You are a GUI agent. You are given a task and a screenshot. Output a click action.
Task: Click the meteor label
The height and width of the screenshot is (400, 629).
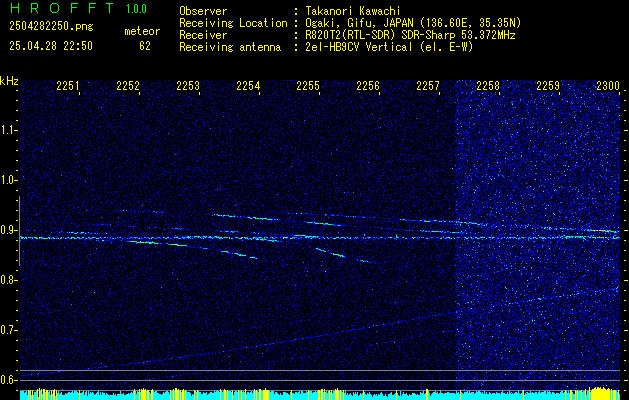pos(142,31)
